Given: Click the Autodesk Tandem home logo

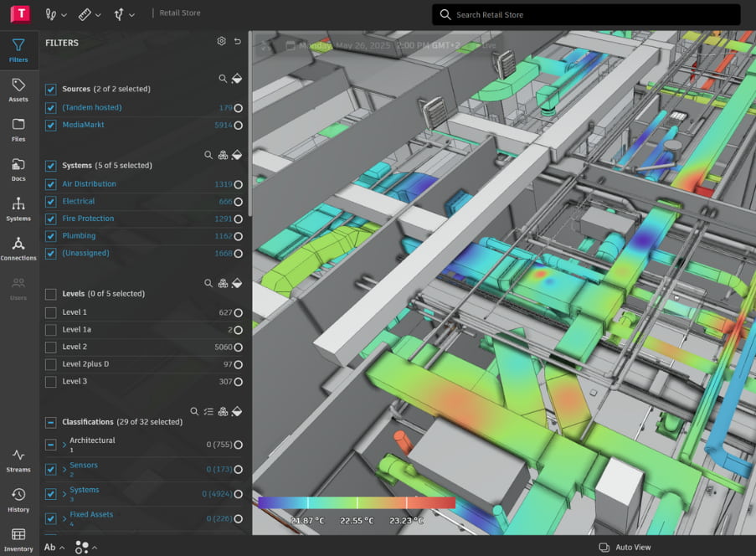Looking at the screenshot, I should coord(20,14).
